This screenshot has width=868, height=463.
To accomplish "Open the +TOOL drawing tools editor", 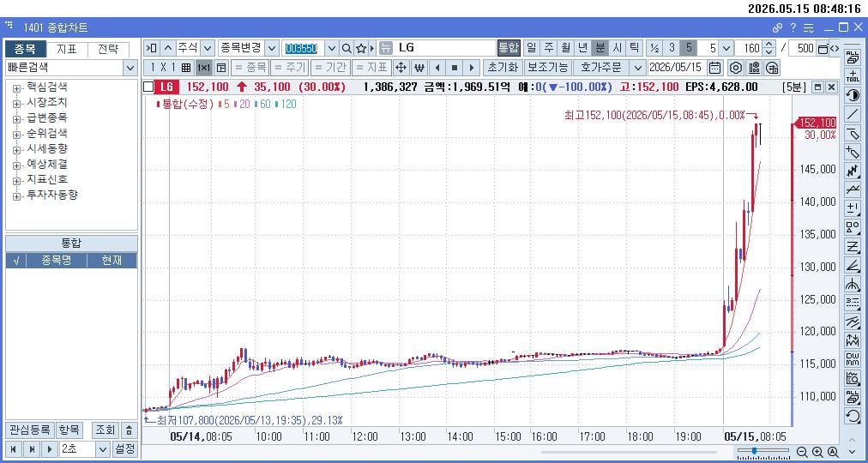I will (853, 76).
